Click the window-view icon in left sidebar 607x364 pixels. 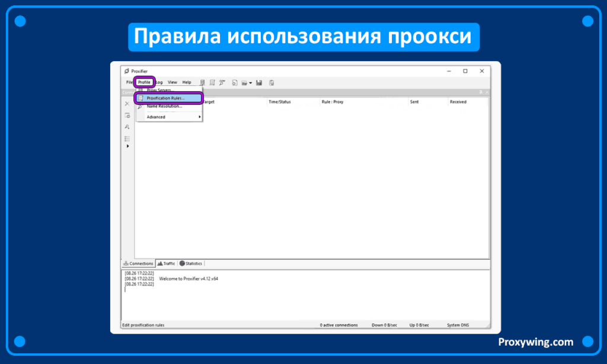pos(127,116)
